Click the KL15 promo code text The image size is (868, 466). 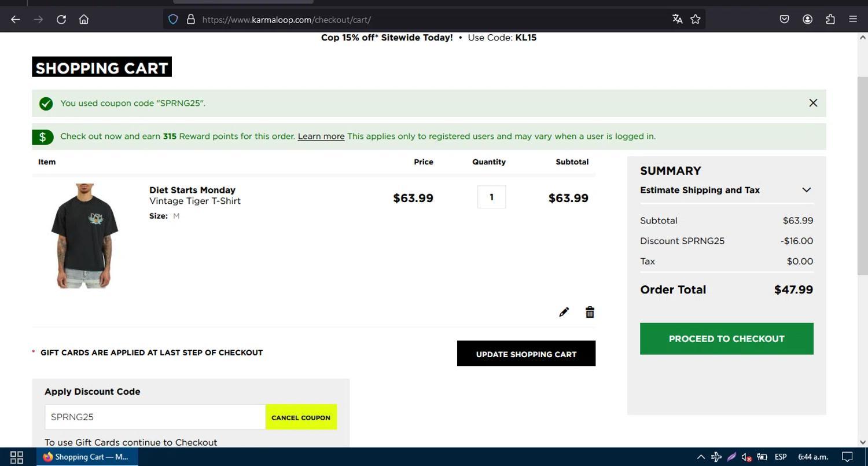526,38
